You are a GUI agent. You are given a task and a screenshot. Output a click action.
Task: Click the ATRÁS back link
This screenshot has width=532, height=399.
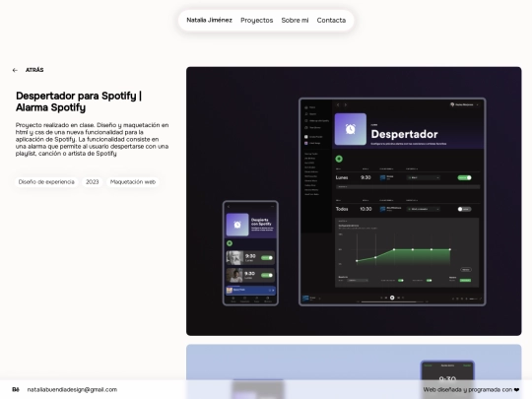(34, 70)
